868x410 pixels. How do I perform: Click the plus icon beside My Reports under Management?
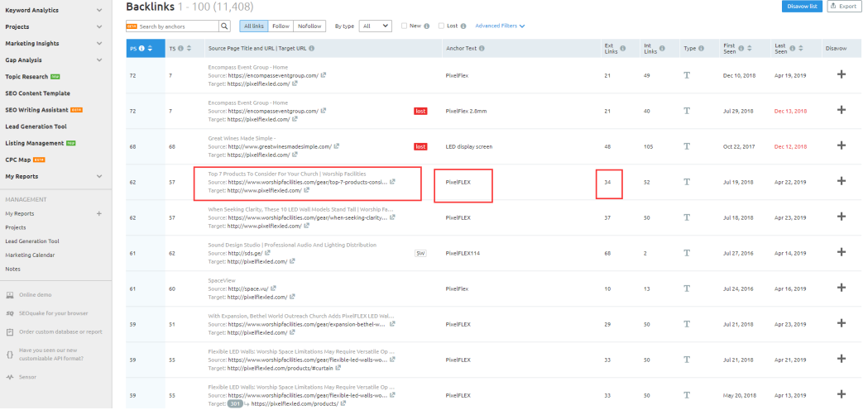99,213
